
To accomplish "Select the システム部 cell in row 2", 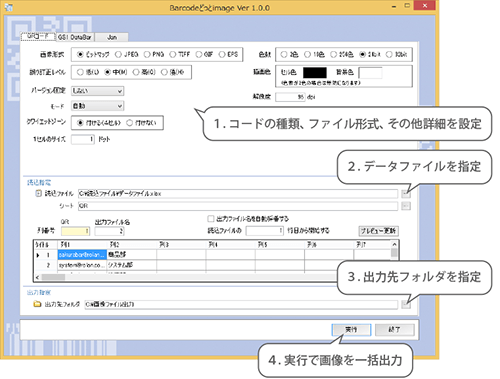I will coord(131,265).
